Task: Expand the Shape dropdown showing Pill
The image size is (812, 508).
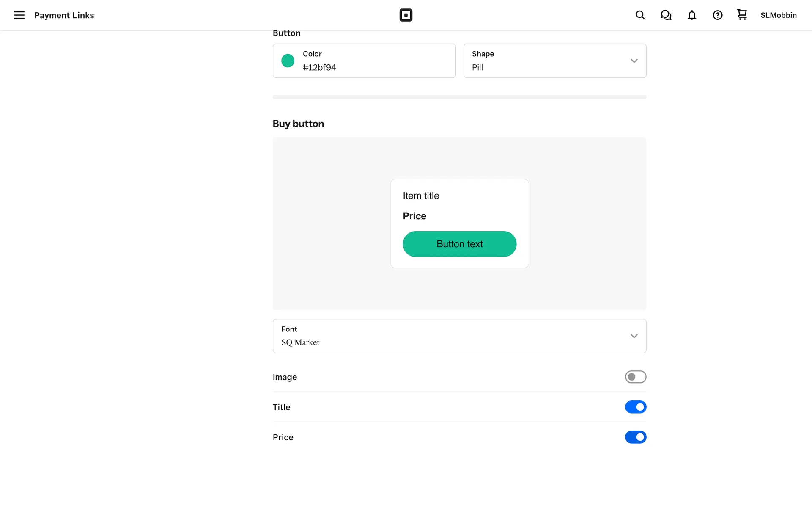Action: [554, 61]
